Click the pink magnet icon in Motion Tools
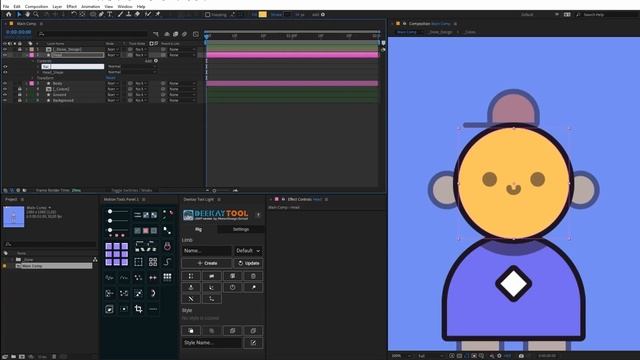Viewport: 640px width, 360px height. [167, 246]
